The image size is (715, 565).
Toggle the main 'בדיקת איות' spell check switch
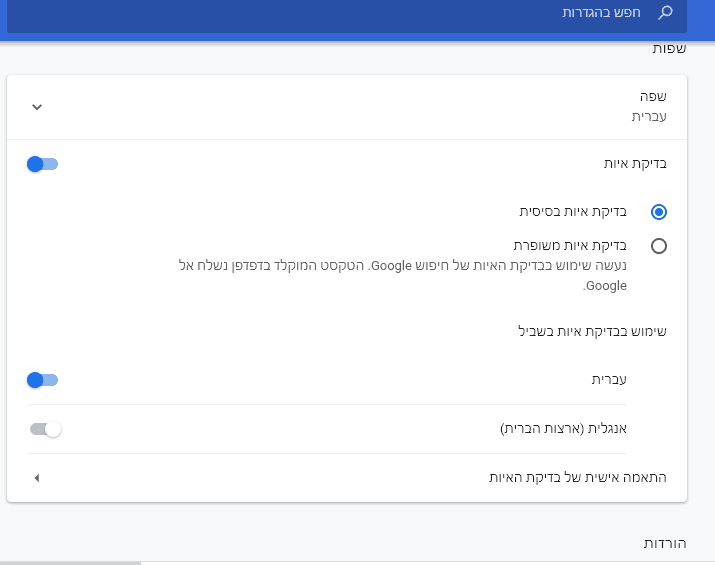click(x=43, y=164)
